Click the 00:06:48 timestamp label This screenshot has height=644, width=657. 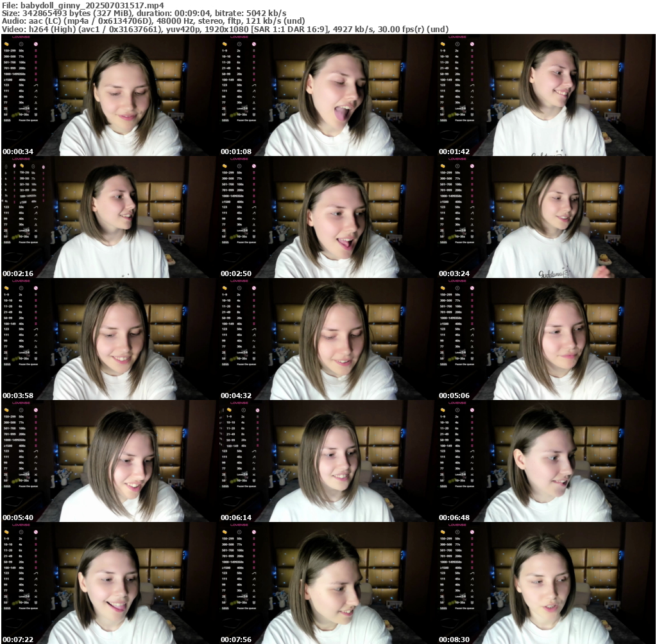(454, 518)
